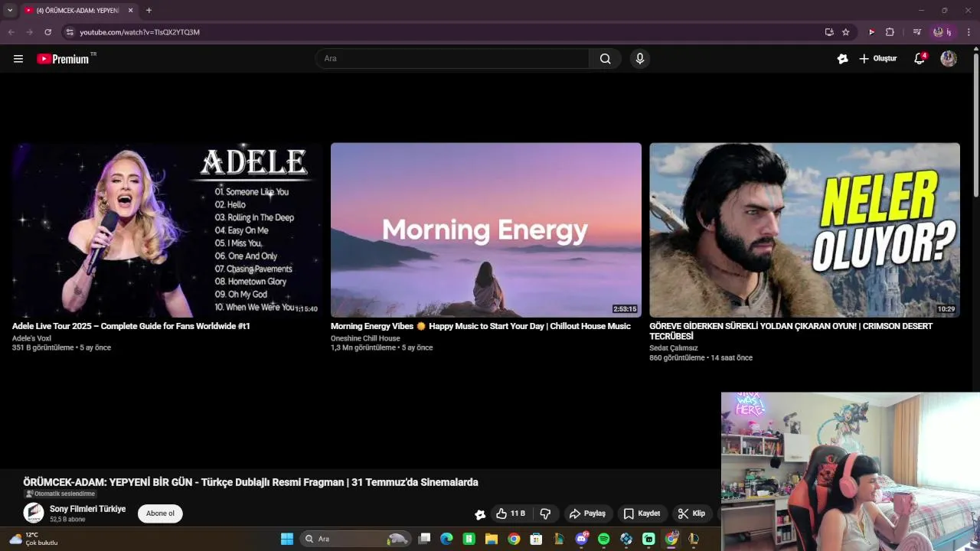Image resolution: width=980 pixels, height=551 pixels.
Task: Open Adele Live Tour 2025 video title
Action: (x=131, y=326)
